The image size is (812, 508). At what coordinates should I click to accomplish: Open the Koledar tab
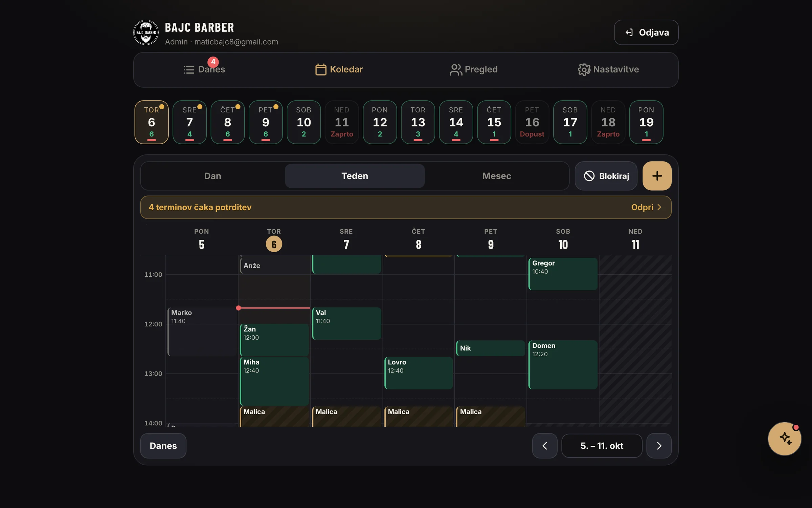(x=339, y=69)
